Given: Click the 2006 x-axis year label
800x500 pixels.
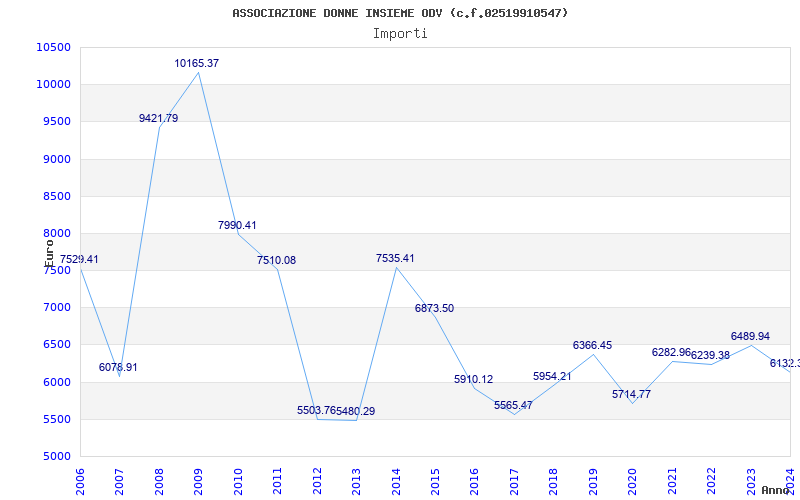Looking at the screenshot, I should pos(80,481).
